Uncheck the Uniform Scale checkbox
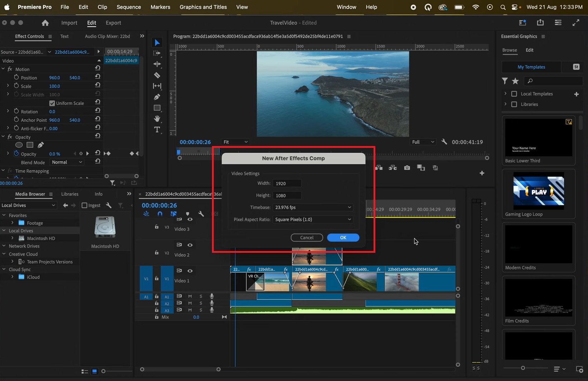The width and height of the screenshot is (588, 381). 52,103
